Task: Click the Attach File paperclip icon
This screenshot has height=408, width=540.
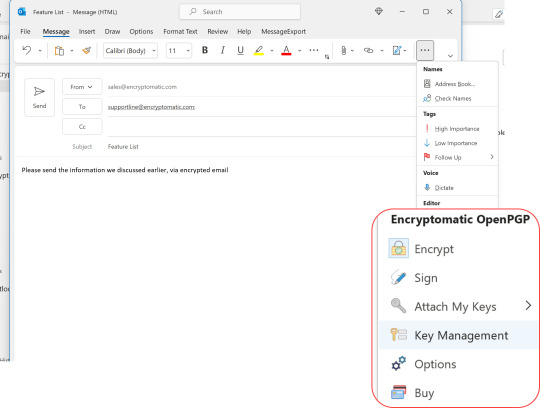Action: tap(343, 51)
